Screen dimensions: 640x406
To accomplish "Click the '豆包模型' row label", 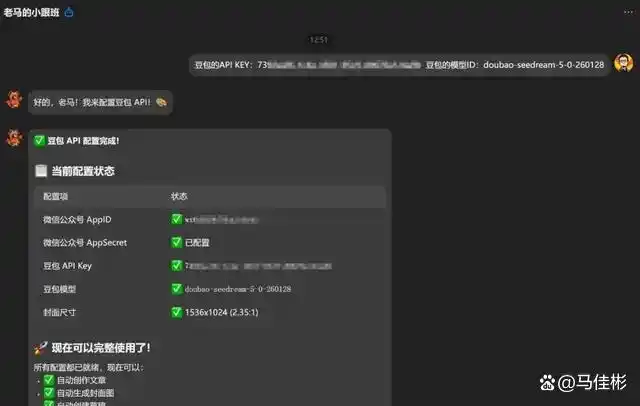I will [x=60, y=289].
